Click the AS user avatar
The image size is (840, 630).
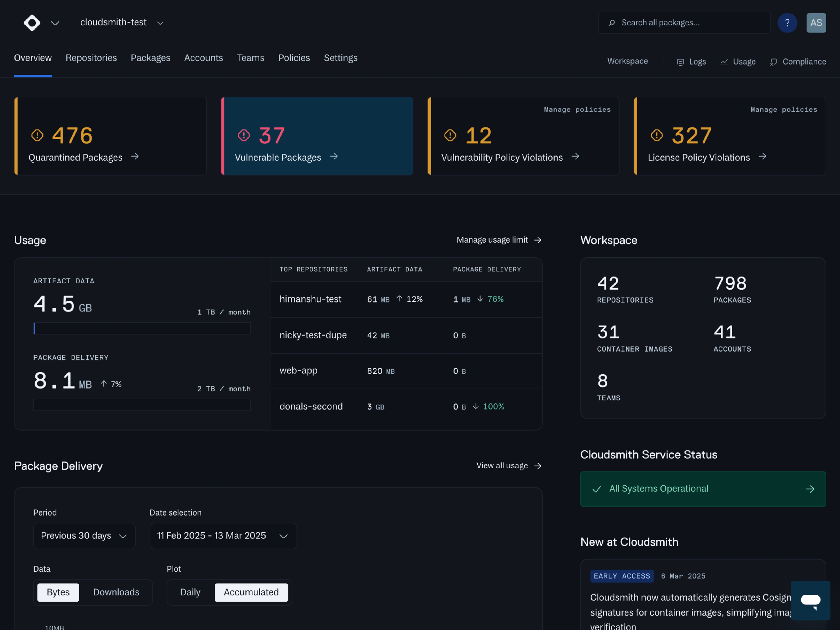tap(816, 23)
